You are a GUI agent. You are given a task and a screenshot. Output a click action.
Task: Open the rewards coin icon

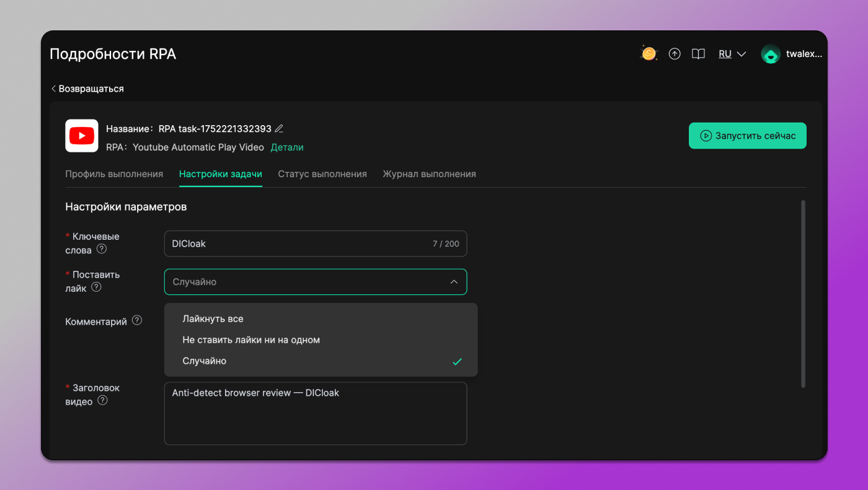[x=649, y=53]
